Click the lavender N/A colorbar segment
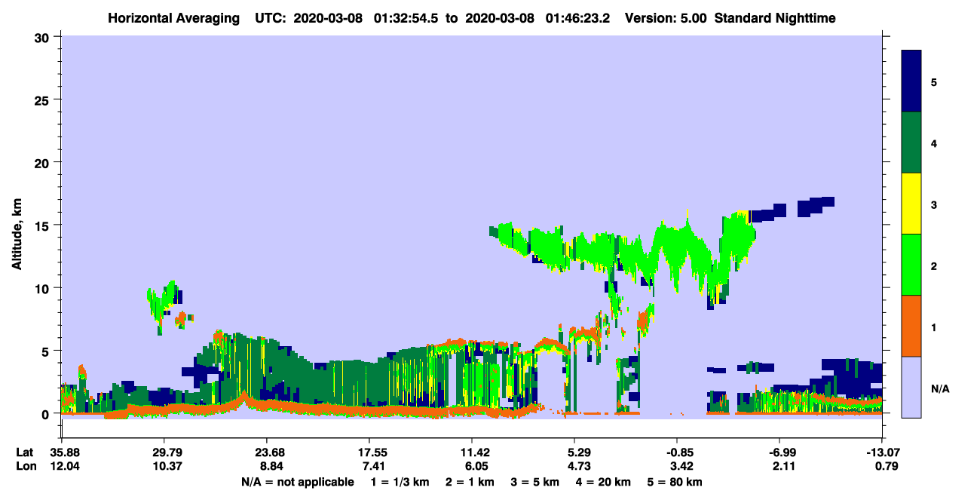Image resolution: width=980 pixels, height=503 pixels. [912, 386]
